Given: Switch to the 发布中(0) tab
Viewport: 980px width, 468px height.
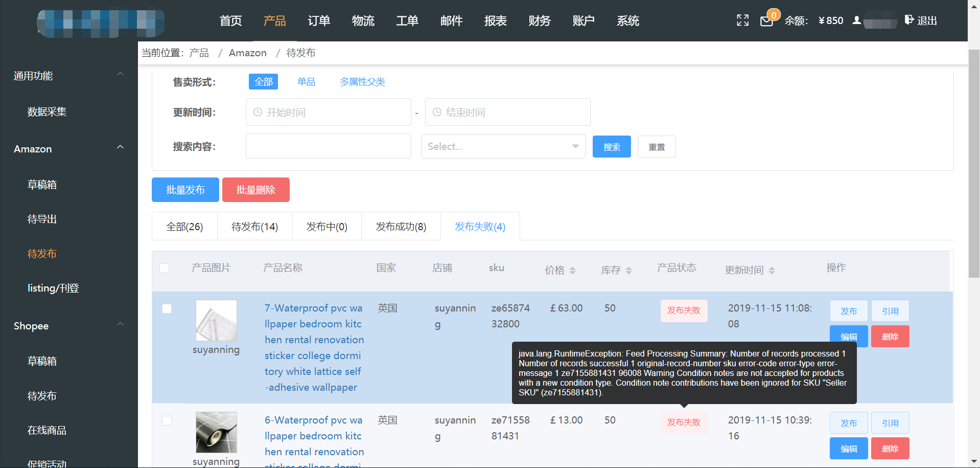Looking at the screenshot, I should click(x=326, y=227).
